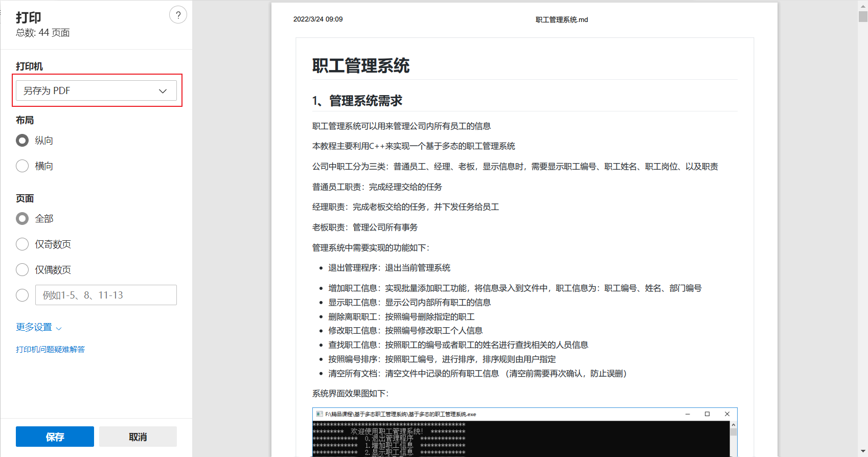Image resolution: width=868 pixels, height=457 pixels.
Task: Click the 保存 save button
Action: point(55,437)
